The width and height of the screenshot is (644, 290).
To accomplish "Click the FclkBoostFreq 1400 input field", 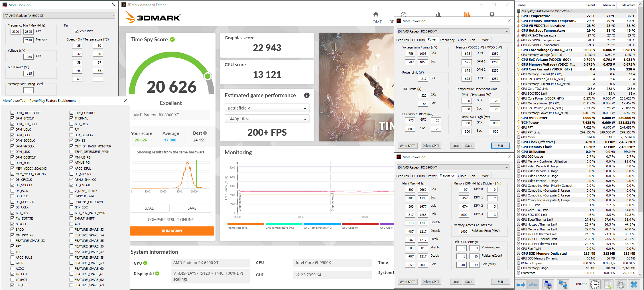I will pyautogui.click(x=464, y=232).
